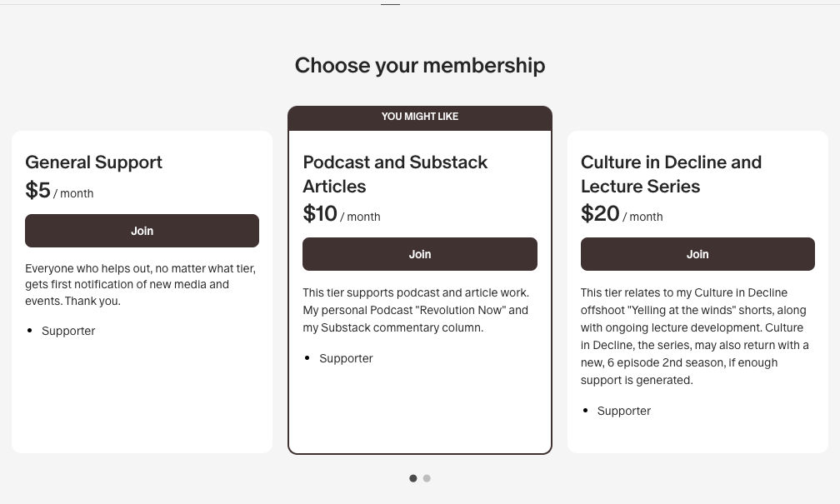Click Supporter benefit in the $20 tier
The height and width of the screenshot is (504, 840).
pos(624,411)
